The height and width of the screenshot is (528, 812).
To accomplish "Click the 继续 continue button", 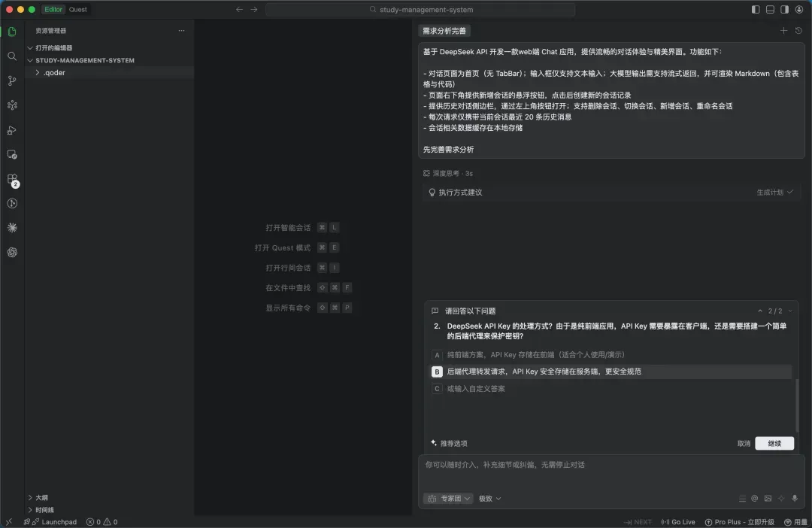I will (x=774, y=444).
